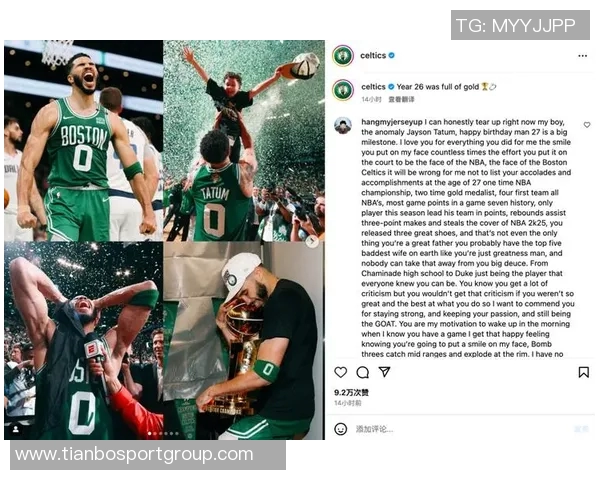Image resolution: width=600 pixels, height=480 pixels.
Task: Open emoji picker in comment box
Action: pyautogui.click(x=341, y=429)
